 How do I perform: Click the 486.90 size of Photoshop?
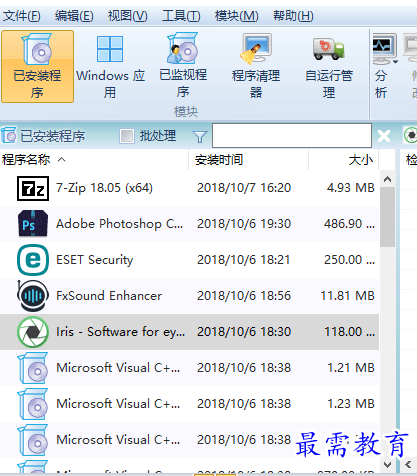(349, 224)
